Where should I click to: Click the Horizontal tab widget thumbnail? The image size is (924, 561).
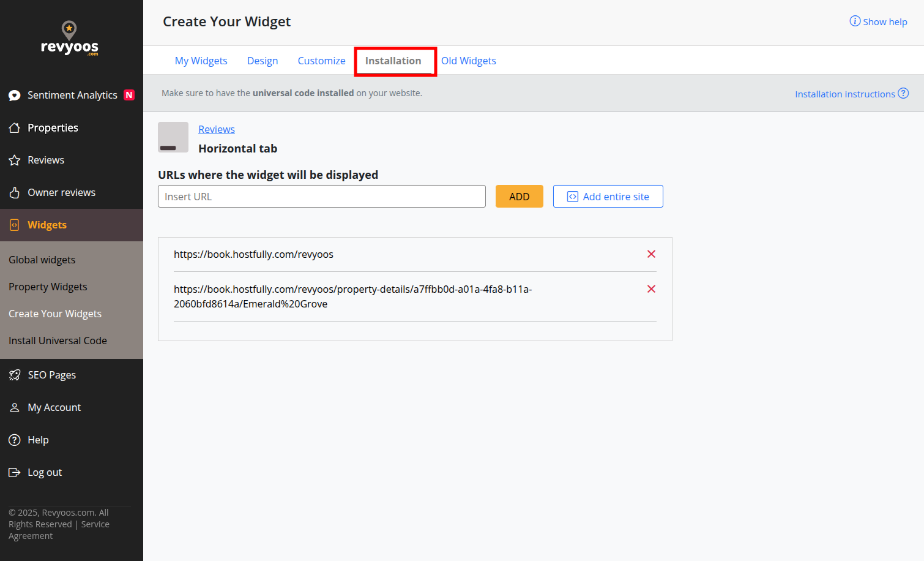[173, 137]
